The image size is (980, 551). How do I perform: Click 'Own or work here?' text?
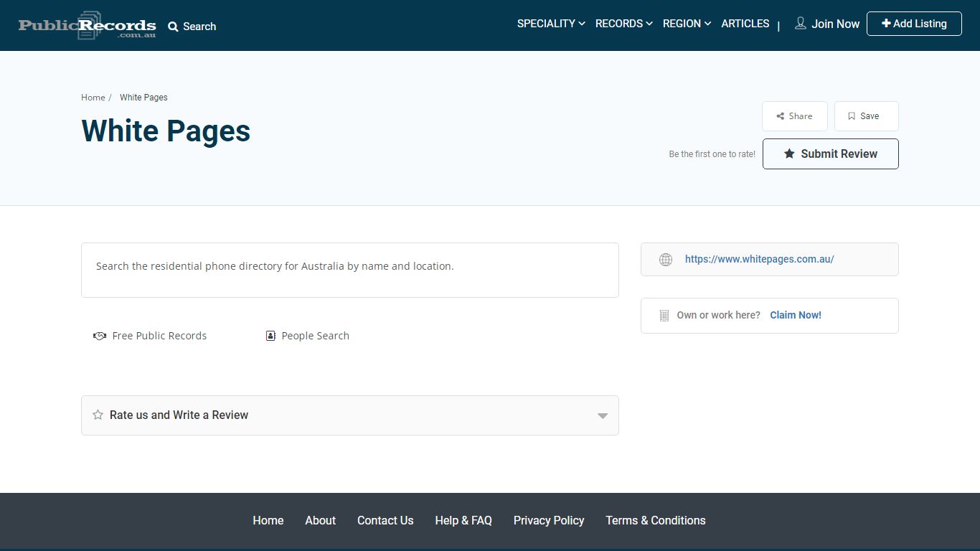point(719,316)
